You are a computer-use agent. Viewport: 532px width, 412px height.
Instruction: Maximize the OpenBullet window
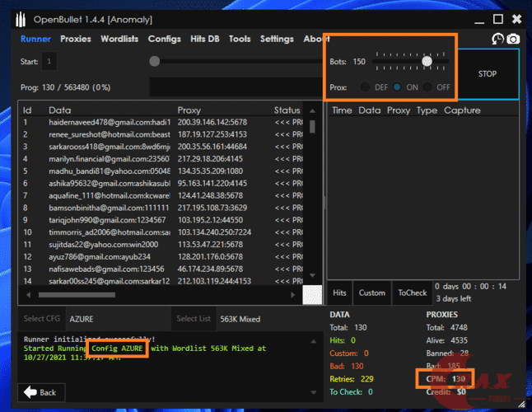pos(497,18)
